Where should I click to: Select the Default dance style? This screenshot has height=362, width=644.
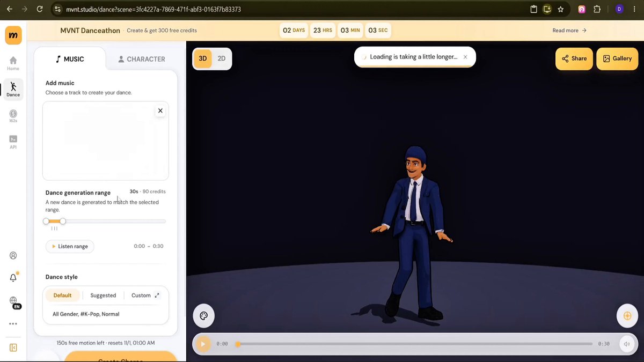pos(62,295)
